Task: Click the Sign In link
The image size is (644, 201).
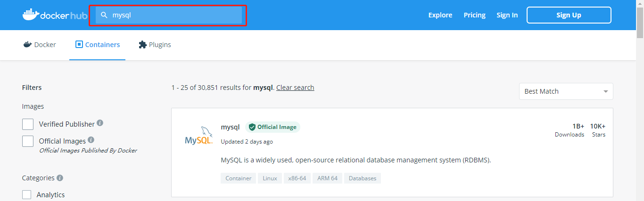Action: click(507, 15)
